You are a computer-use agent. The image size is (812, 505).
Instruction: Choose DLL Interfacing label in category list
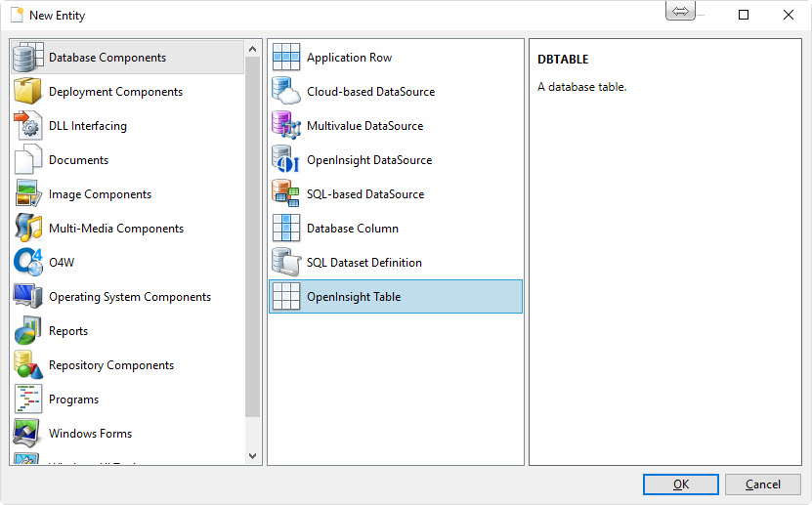coord(88,126)
